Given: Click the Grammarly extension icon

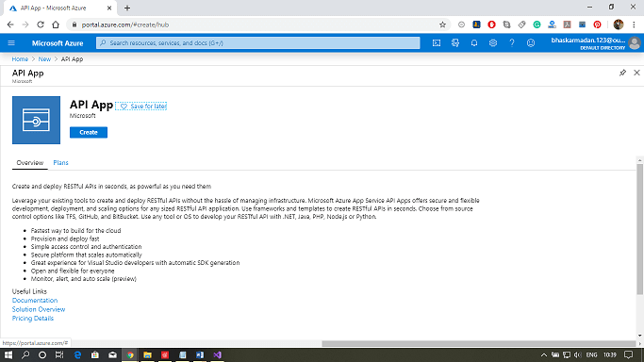Looking at the screenshot, I should tap(537, 25).
